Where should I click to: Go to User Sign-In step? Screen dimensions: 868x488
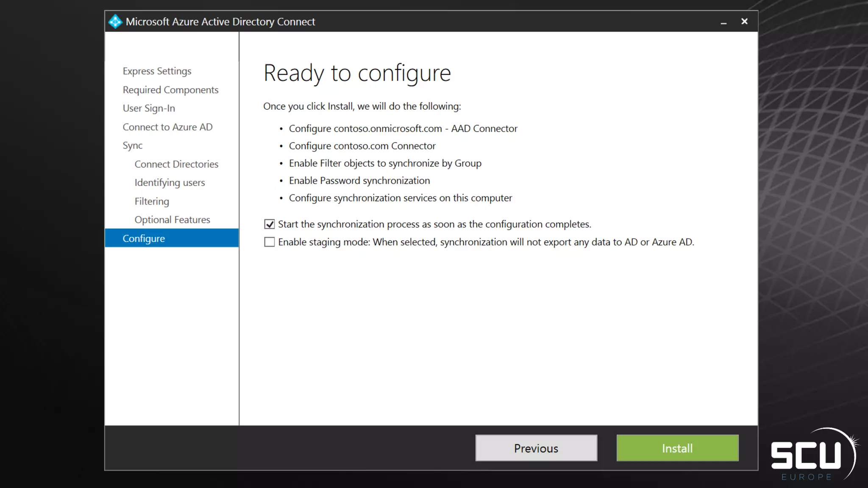[149, 108]
